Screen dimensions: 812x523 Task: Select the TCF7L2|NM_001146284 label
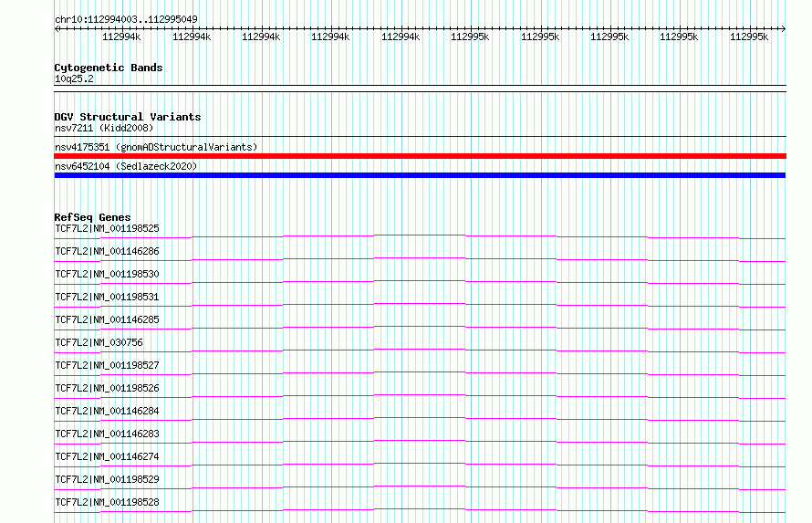[107, 411]
